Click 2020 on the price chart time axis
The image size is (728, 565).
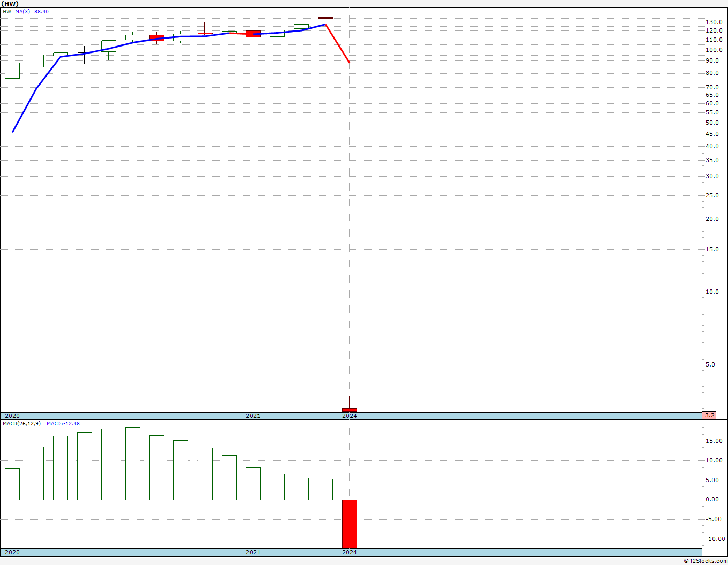coord(12,416)
